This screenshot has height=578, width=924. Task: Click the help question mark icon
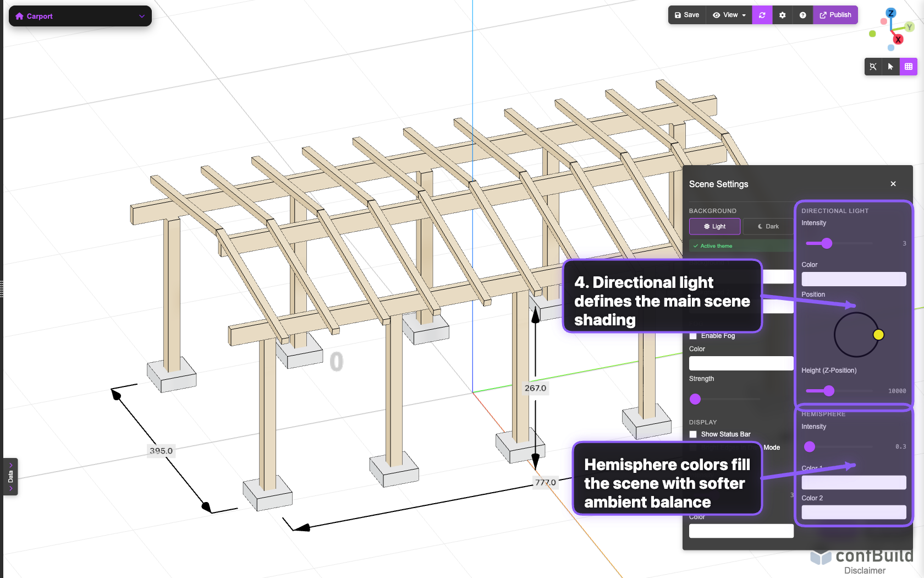pos(802,15)
